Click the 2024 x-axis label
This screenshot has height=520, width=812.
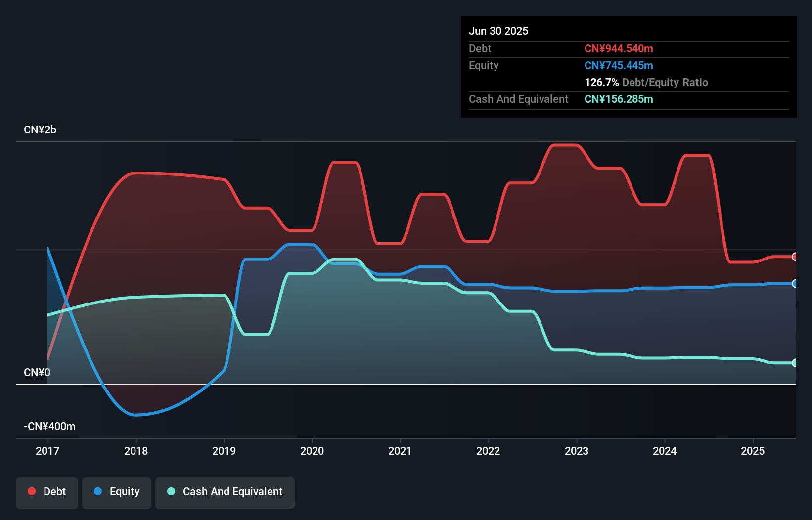click(665, 451)
